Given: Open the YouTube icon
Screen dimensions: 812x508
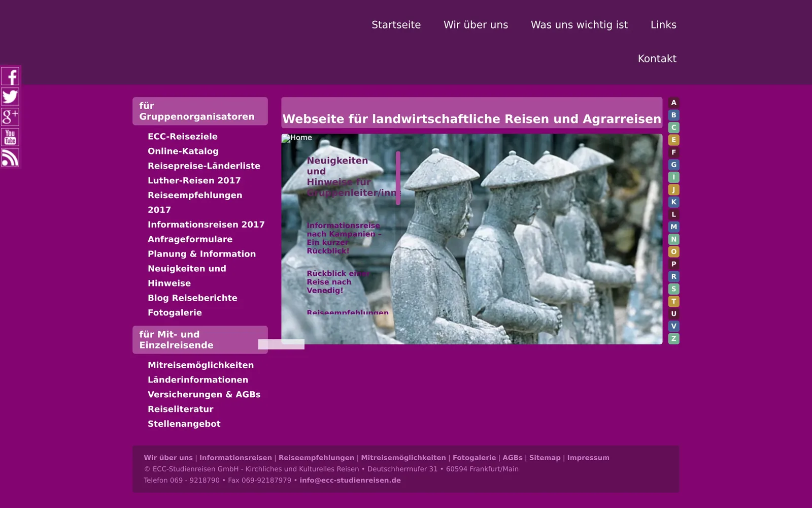Looking at the screenshot, I should click(x=10, y=137).
